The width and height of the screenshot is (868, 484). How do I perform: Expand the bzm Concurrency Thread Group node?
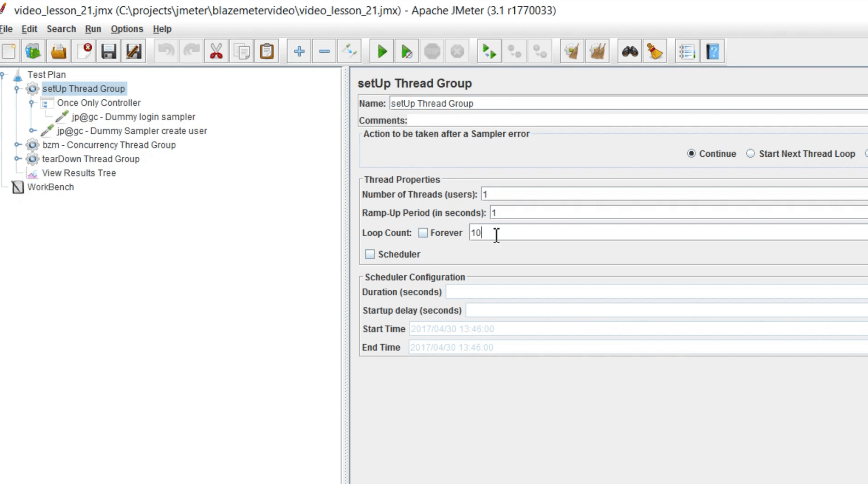[x=17, y=145]
